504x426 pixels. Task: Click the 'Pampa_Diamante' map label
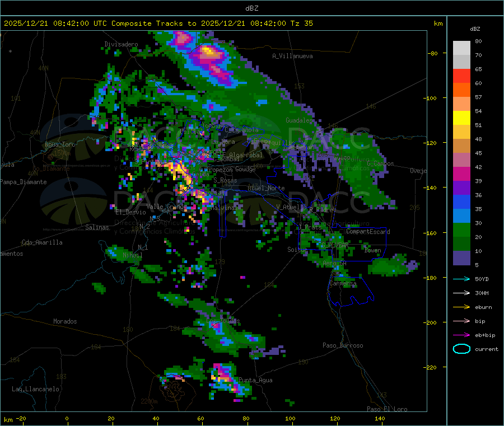pyautogui.click(x=24, y=182)
